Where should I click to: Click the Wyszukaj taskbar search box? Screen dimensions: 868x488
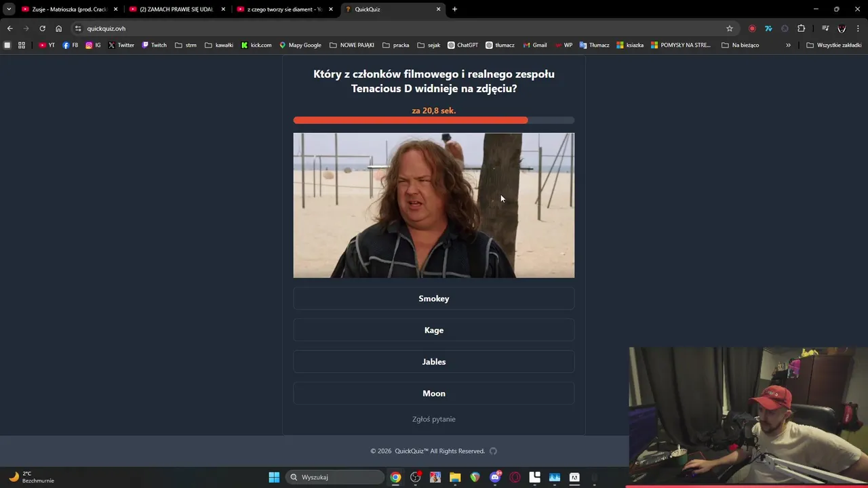click(335, 477)
